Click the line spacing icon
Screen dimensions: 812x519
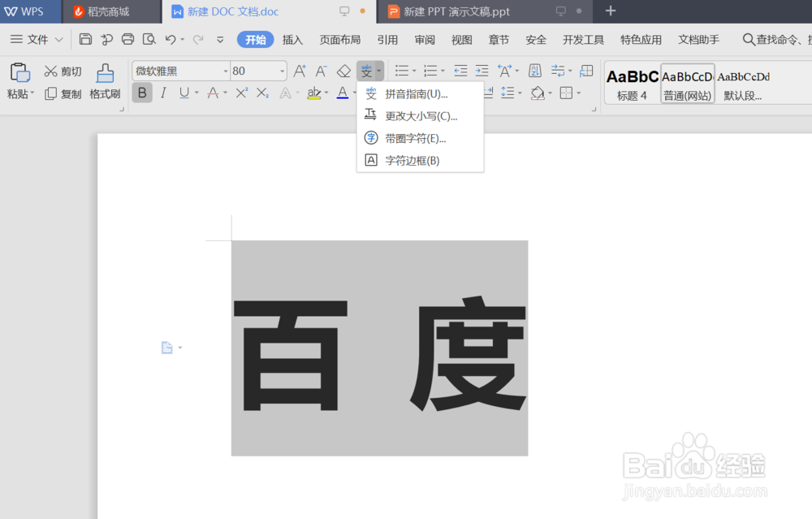[x=508, y=93]
